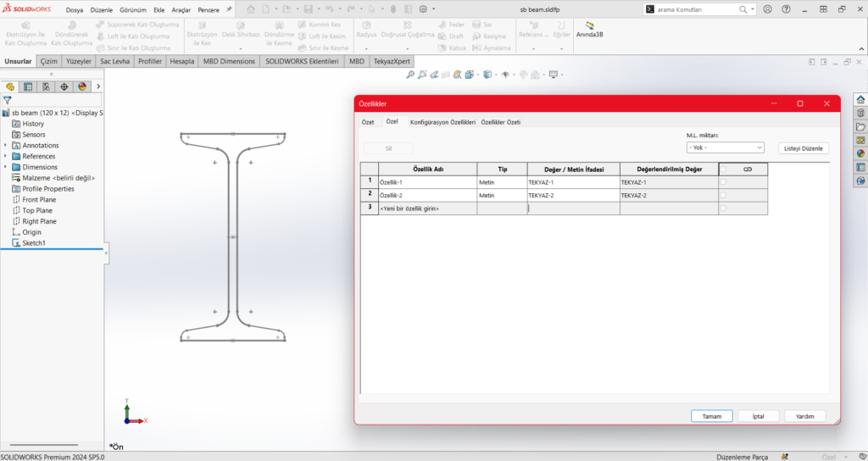Open the FeatureManager design tree tab icon
Image resolution: width=868 pixels, height=461 pixels.
point(10,86)
